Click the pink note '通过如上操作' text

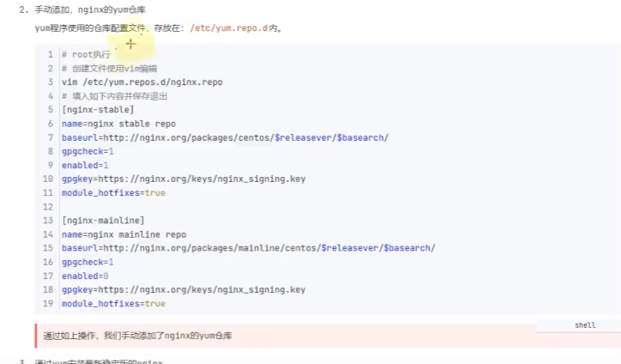click(137, 336)
